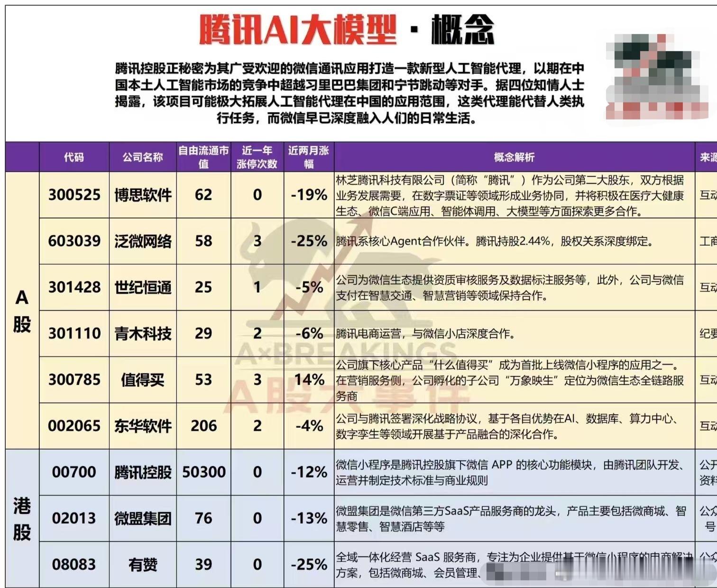Screen dimensions: 717x588
Task: Select the 微信小程序 description for 腾讯控股
Action: pyautogui.click(x=510, y=472)
